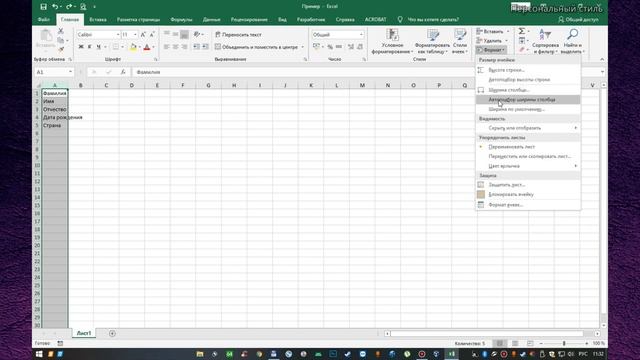Decrease decimal places

point(360,47)
